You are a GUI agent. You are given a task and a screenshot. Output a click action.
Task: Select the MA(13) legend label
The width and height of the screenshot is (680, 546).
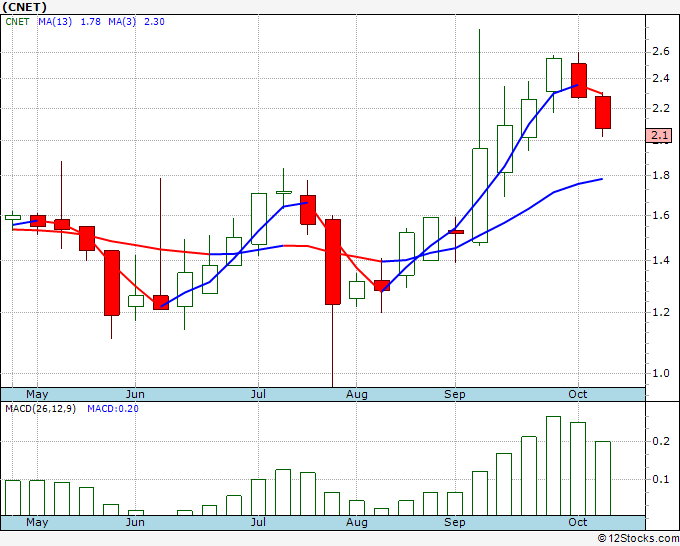click(55, 22)
